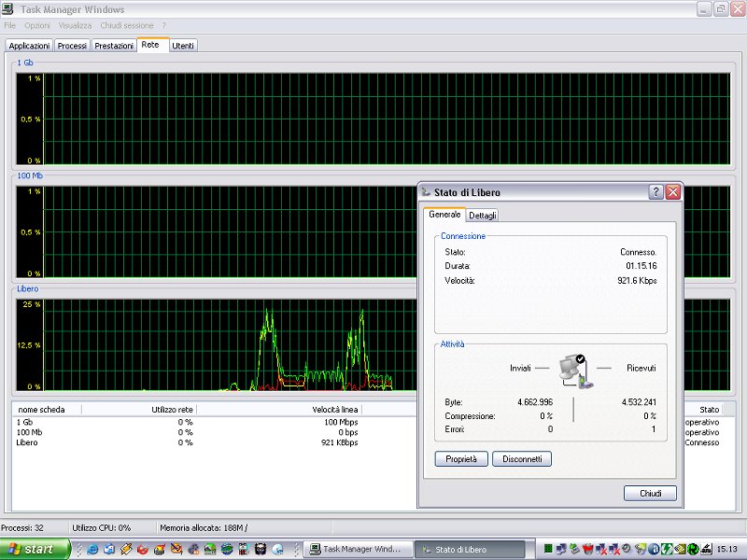Click the Internet Explorer quick launch icon
The width and height of the screenshot is (747, 560).
coord(94,549)
